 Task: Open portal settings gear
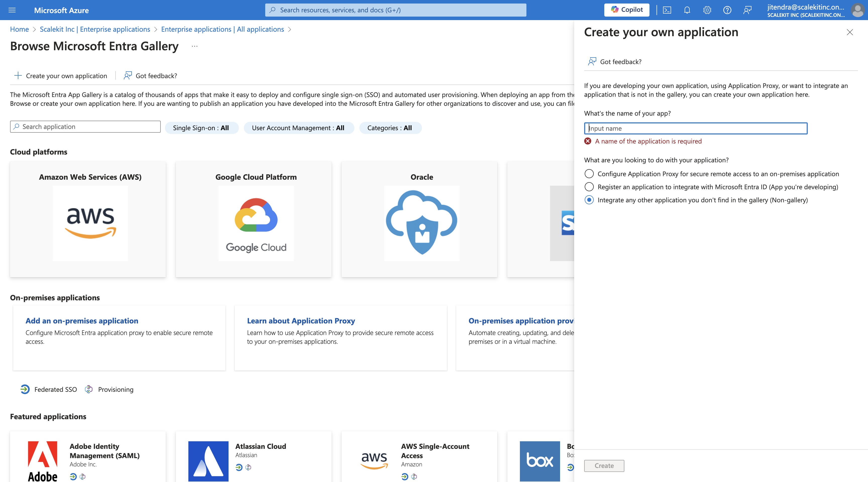point(707,10)
